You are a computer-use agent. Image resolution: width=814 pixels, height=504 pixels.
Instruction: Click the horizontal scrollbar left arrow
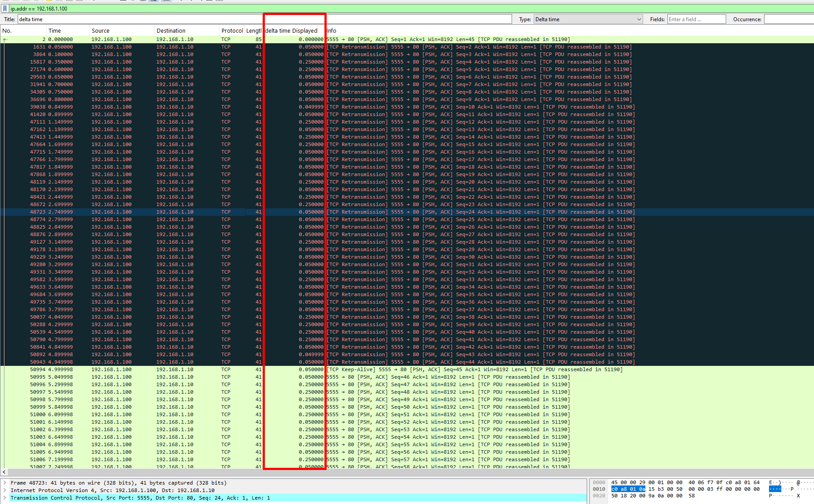tap(4, 472)
